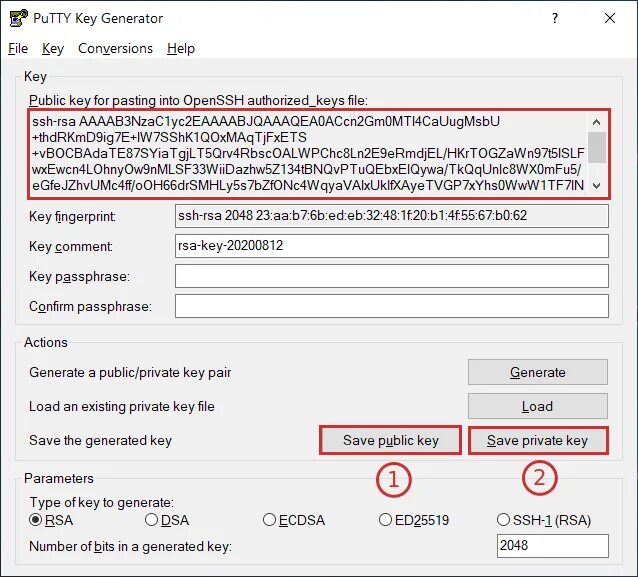This screenshot has width=638, height=577.
Task: Click the PuTTY Key Generator title bar icon
Action: coord(18,18)
